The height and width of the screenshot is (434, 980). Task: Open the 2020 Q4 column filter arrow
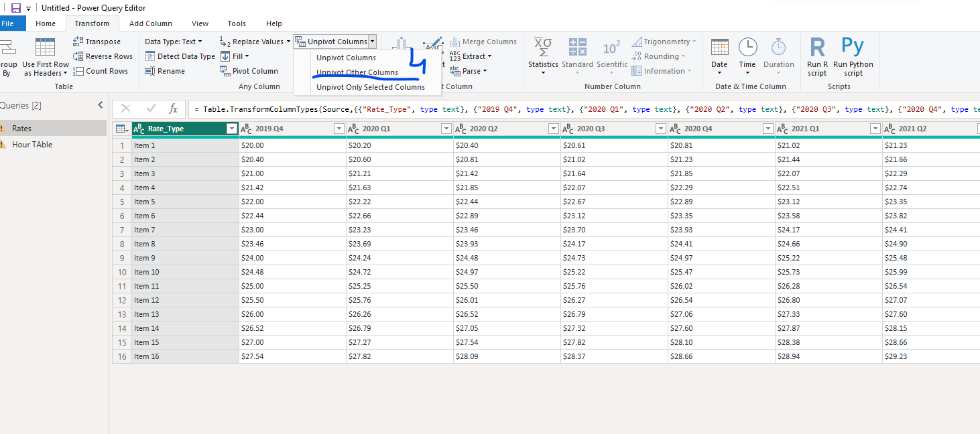tap(768, 129)
